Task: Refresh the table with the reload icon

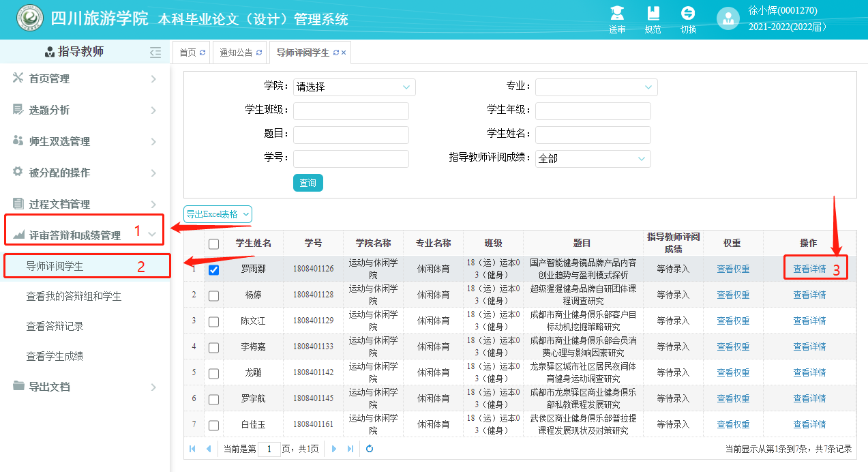Action: click(370, 449)
